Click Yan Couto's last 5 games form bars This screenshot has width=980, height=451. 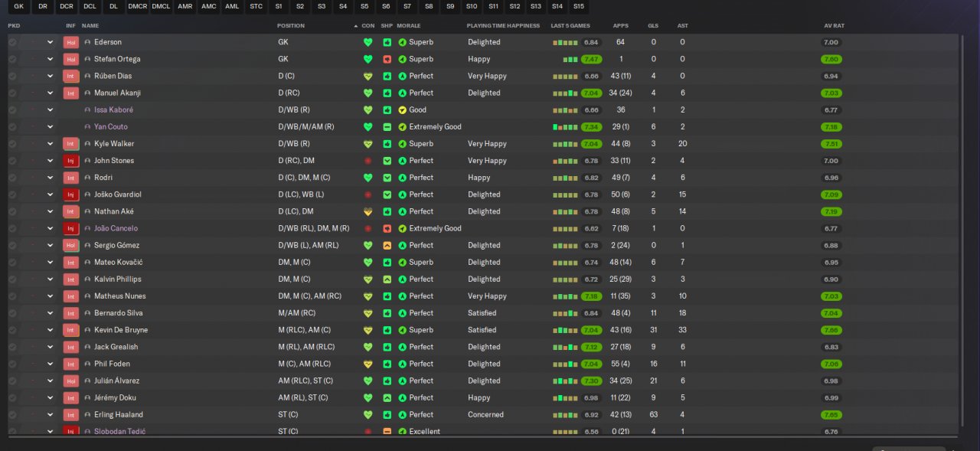[x=566, y=127]
